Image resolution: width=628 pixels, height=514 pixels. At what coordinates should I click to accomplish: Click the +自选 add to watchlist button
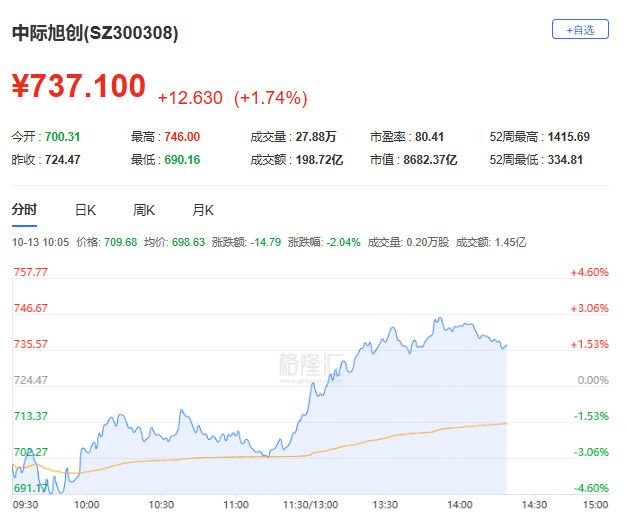(580, 29)
